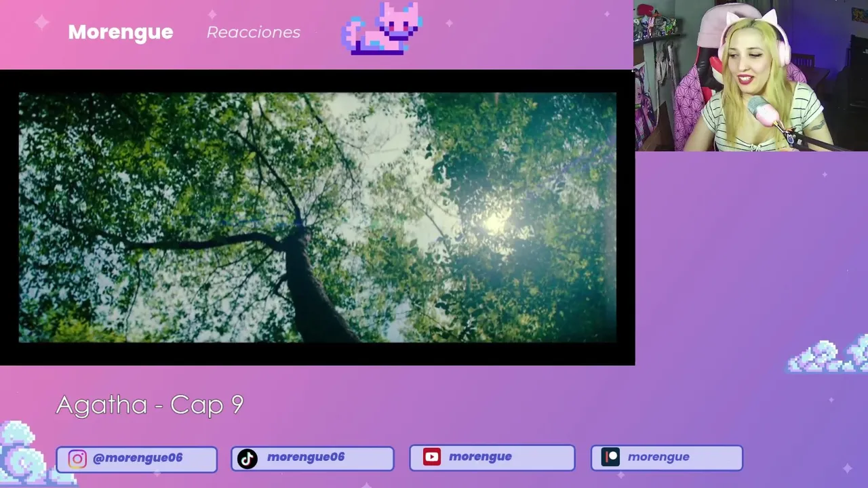Click the @morengue06 Instagram handle text

(138, 457)
